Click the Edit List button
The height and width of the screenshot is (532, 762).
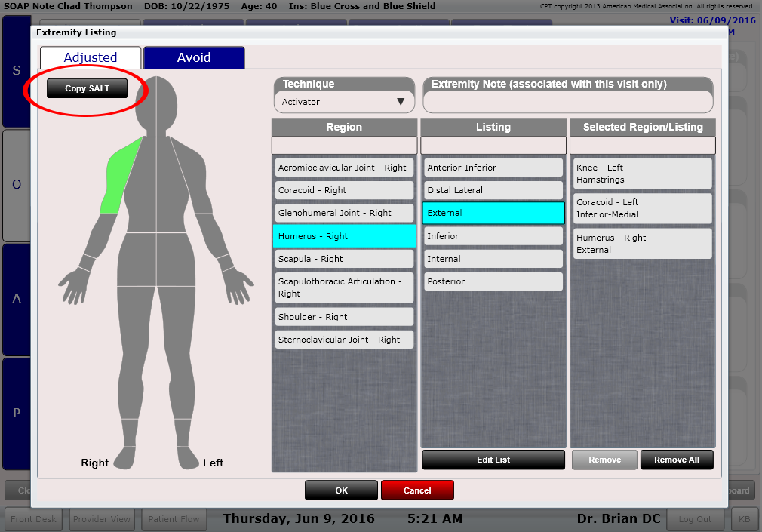point(493,460)
